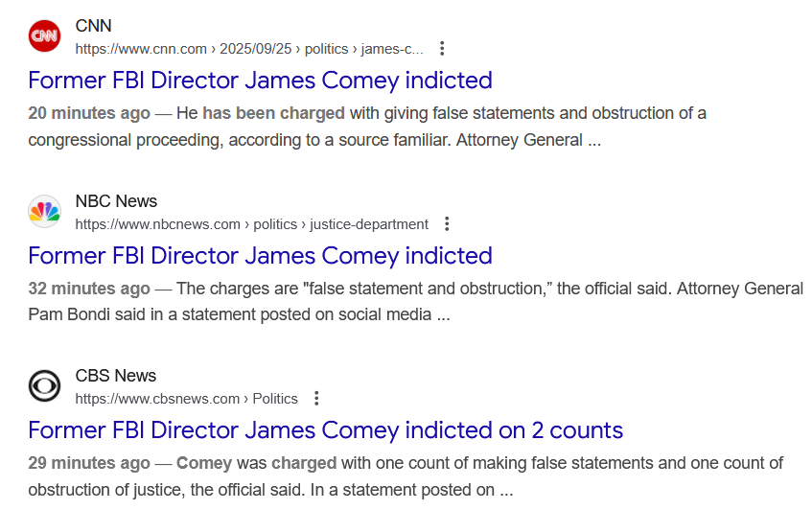The image size is (812, 510).
Task: Click the '29 minutes ago' timestamp
Action: (x=89, y=463)
